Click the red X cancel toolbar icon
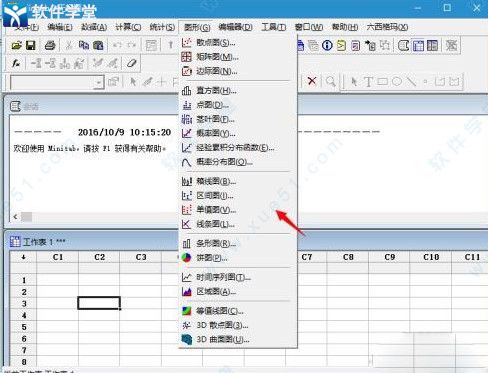The image size is (488, 373). [312, 81]
